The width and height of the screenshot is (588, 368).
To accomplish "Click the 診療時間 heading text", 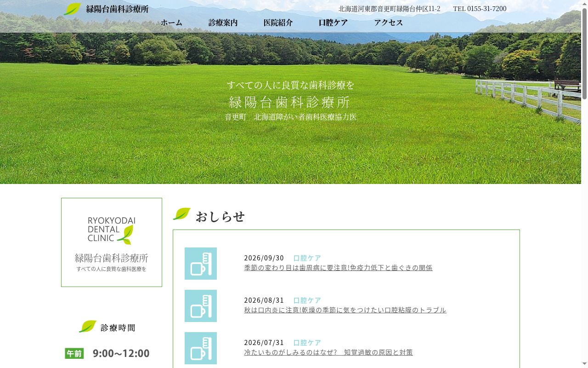I will pyautogui.click(x=118, y=328).
